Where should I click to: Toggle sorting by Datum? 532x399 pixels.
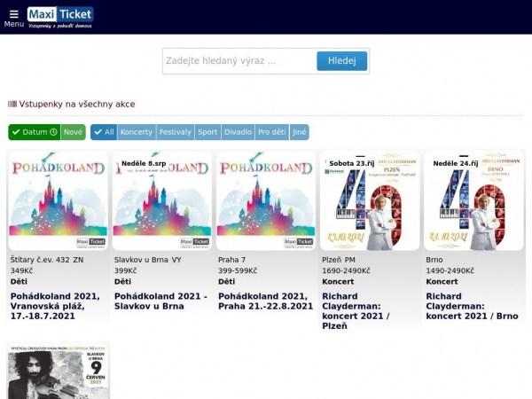tap(35, 132)
